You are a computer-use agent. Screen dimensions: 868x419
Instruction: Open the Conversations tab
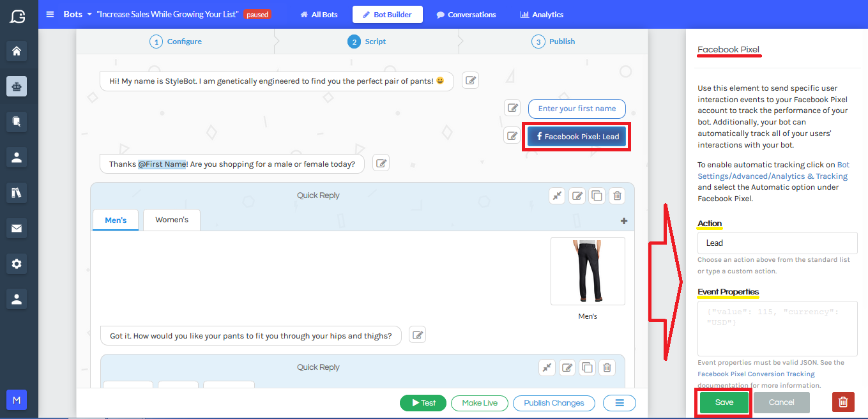pos(466,14)
